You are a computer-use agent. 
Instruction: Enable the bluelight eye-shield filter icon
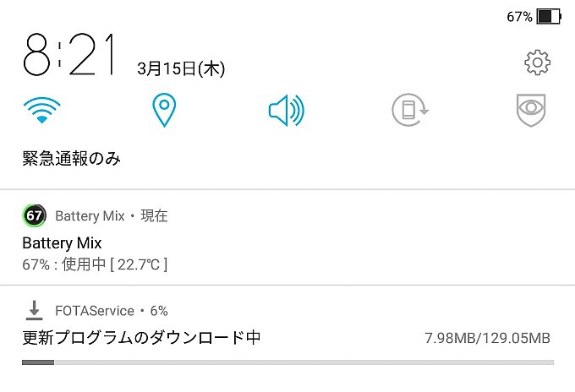click(x=531, y=110)
